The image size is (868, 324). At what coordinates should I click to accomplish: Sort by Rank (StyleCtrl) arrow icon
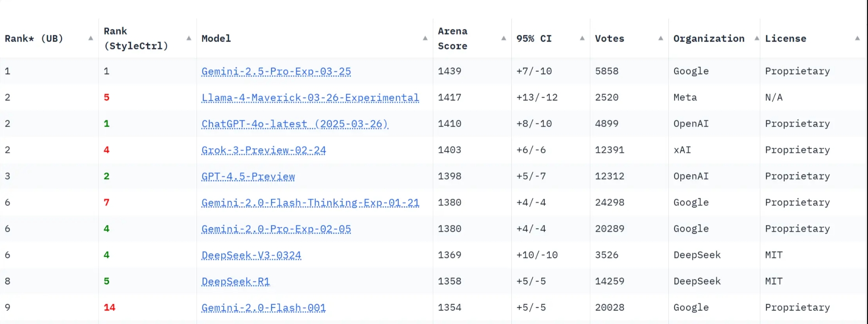click(189, 38)
